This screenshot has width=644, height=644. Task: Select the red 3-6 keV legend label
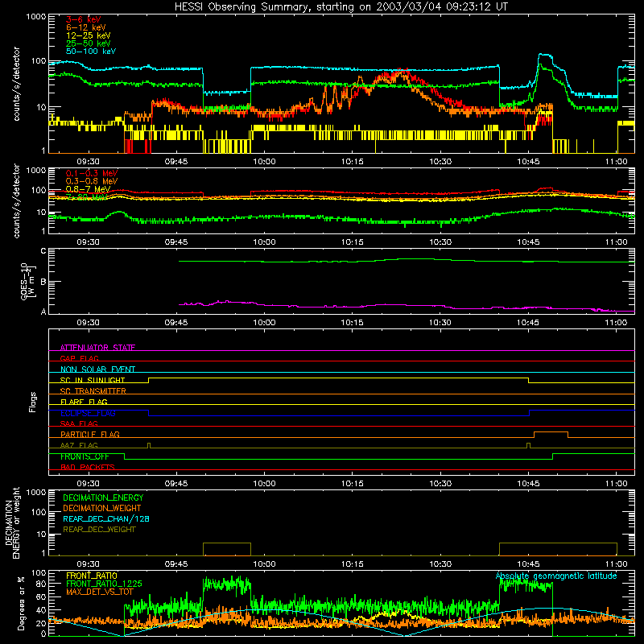click(x=84, y=19)
